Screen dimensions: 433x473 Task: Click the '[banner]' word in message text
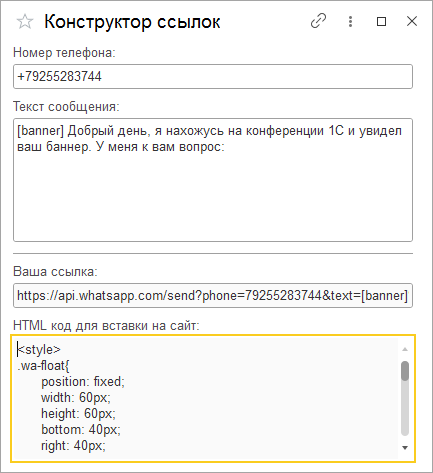coord(40,131)
